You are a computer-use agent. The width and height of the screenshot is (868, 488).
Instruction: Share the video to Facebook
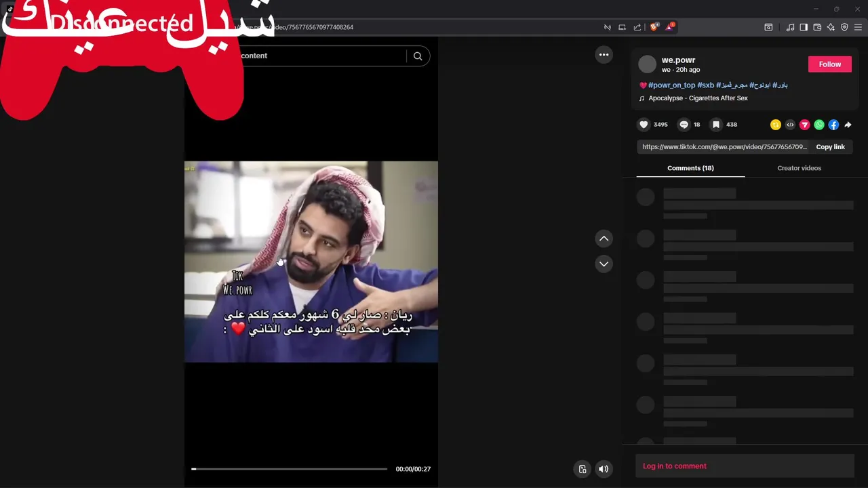(x=833, y=125)
